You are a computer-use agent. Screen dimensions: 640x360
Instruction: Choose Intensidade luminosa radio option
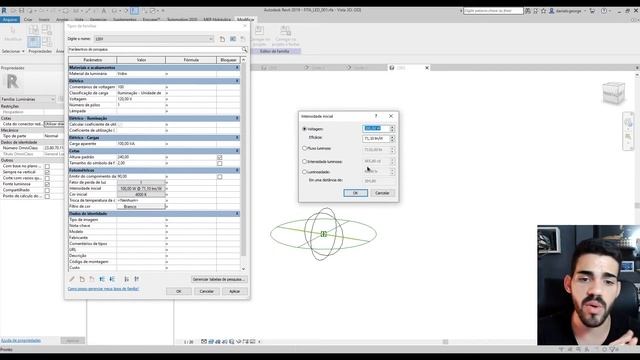click(304, 162)
